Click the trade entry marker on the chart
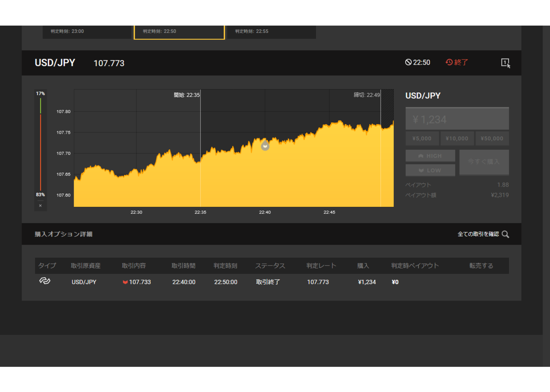Image resolution: width=550 pixels, height=392 pixels. point(265,146)
